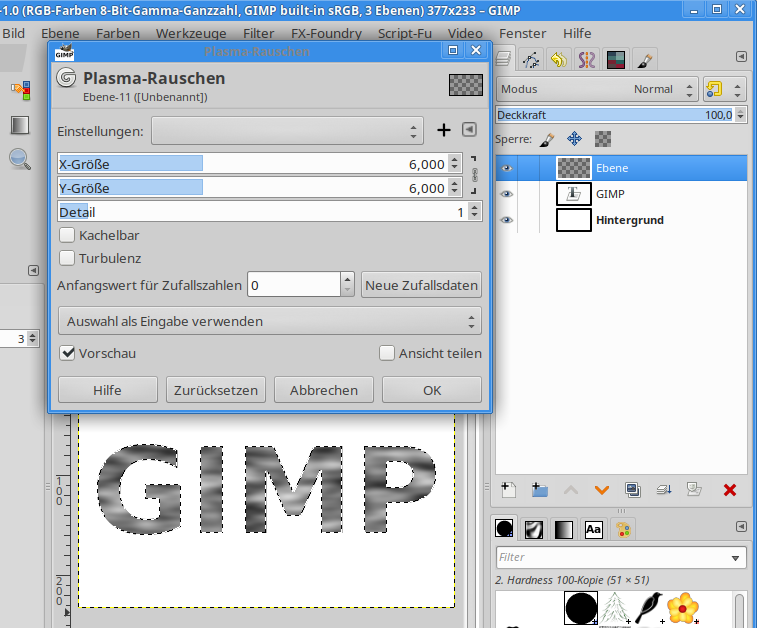The width and height of the screenshot is (757, 628).
Task: Expand the brush Filter tag dropdown arrow
Action: [735, 558]
